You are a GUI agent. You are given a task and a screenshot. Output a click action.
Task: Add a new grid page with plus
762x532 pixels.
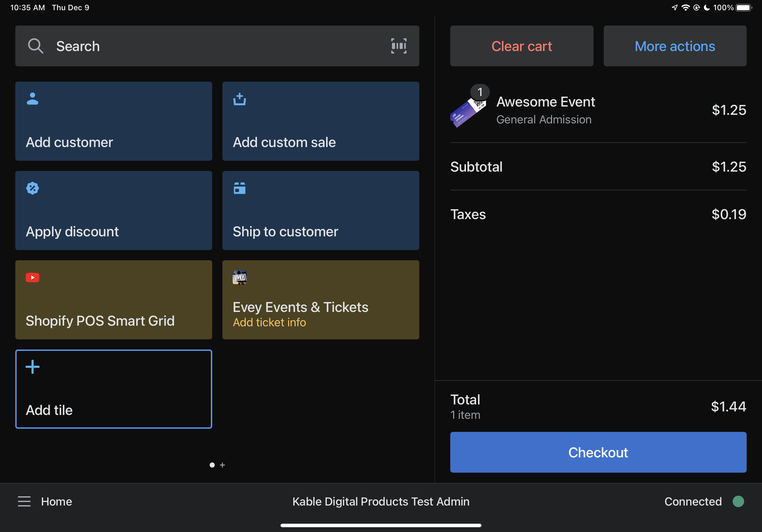[x=222, y=465]
